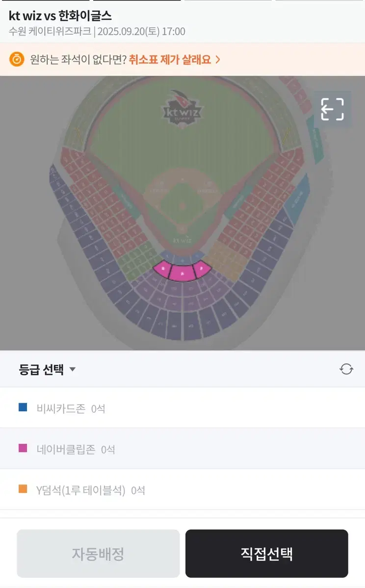Image resolution: width=365 pixels, height=588 pixels.
Task: Tap the kt wiz vs 한화이글스 title
Action: tap(60, 16)
